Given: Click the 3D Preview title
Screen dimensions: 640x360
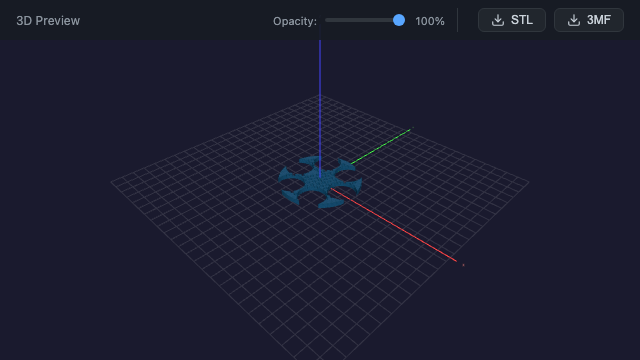Looking at the screenshot, I should click(48, 21).
